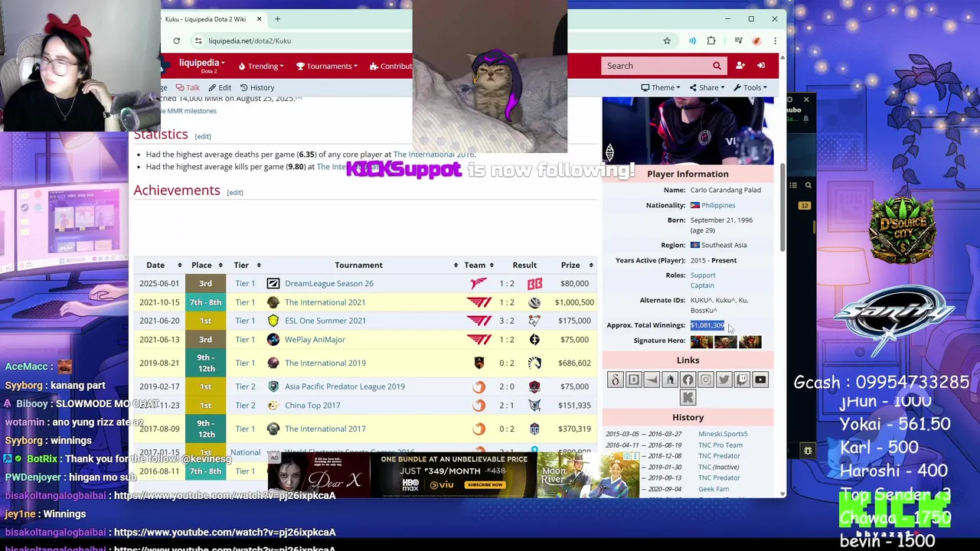Screen dimensions: 980x551
Task: Click the Southeast Asia region text
Action: pos(724,245)
